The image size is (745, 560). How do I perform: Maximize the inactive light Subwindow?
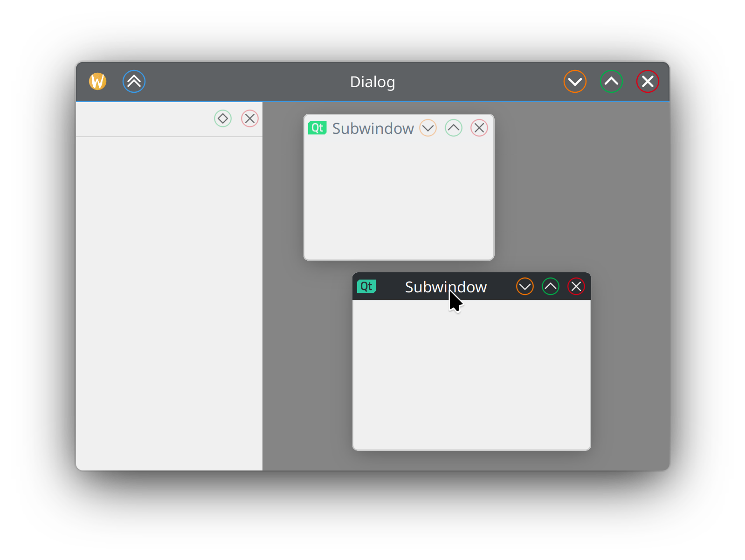(454, 128)
